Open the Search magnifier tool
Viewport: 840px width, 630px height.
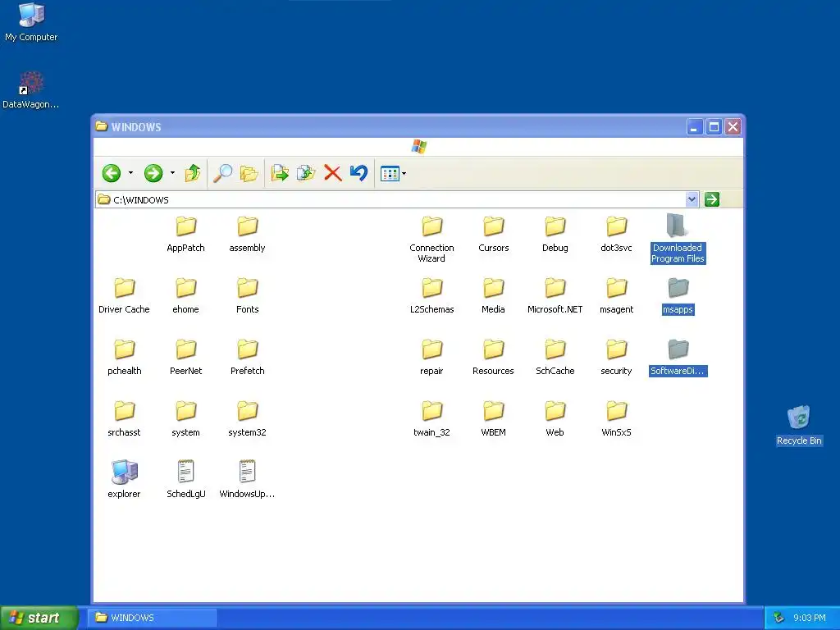(x=222, y=173)
